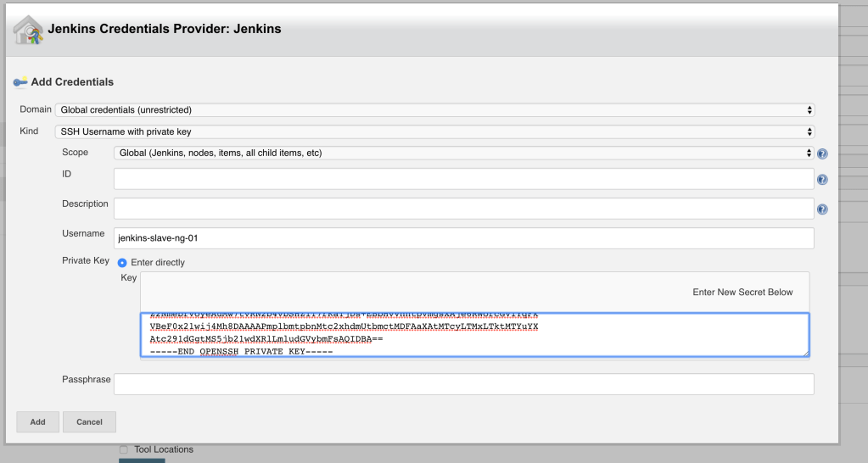The image size is (868, 463).
Task: Open help for the Scope field
Action: tap(822, 153)
